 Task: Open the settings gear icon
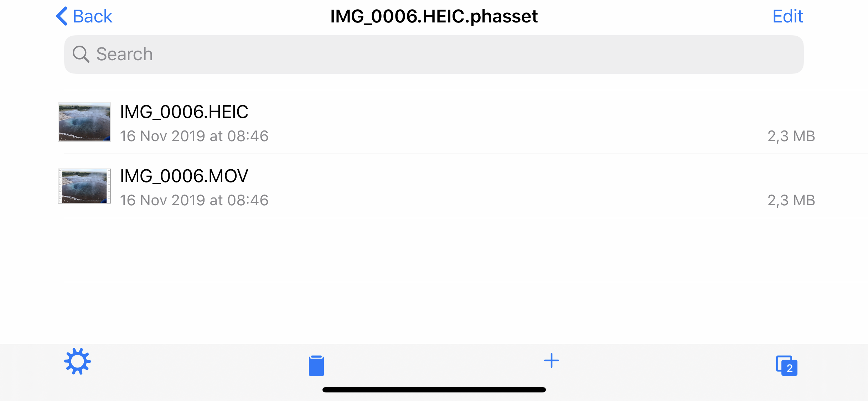pos(77,361)
